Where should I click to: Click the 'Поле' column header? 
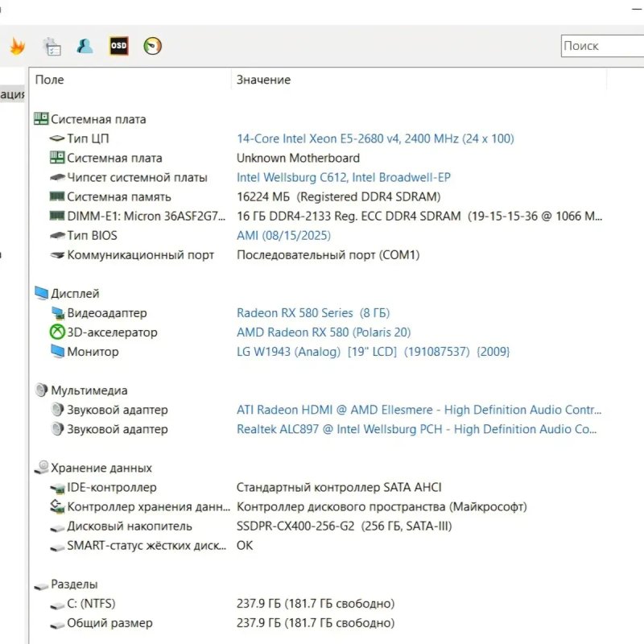130,80
